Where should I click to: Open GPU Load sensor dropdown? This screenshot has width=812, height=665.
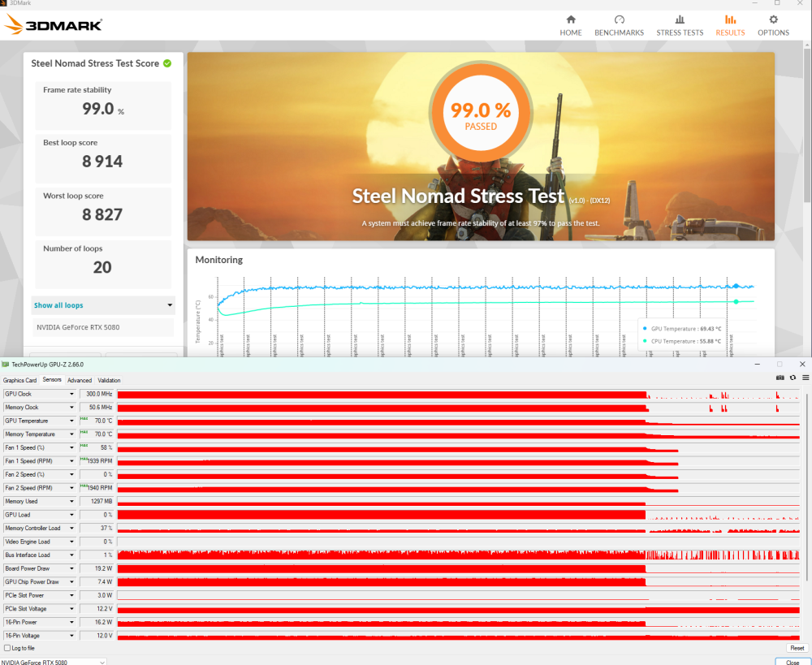tap(71, 515)
